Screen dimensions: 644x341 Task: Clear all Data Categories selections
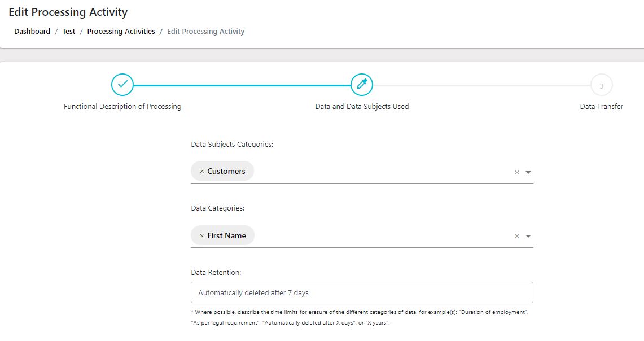click(x=516, y=237)
